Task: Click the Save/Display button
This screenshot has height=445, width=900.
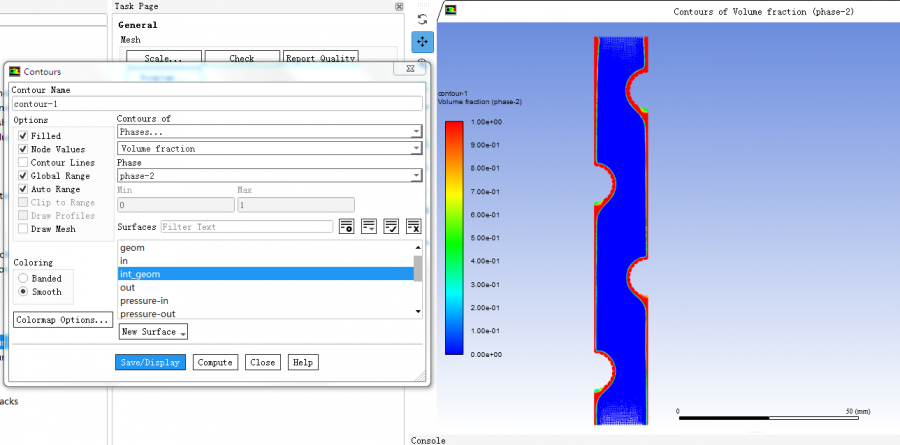Action: (x=150, y=362)
